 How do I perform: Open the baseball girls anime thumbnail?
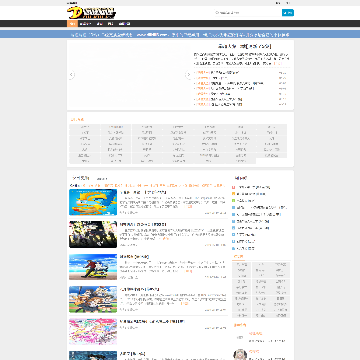pyautogui.click(x=93, y=299)
